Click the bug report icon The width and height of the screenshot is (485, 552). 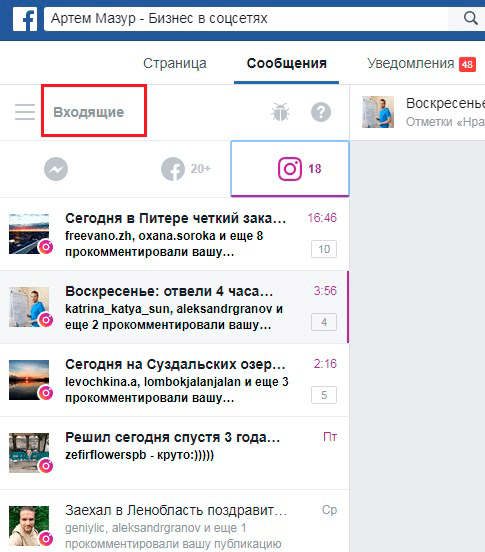(281, 112)
